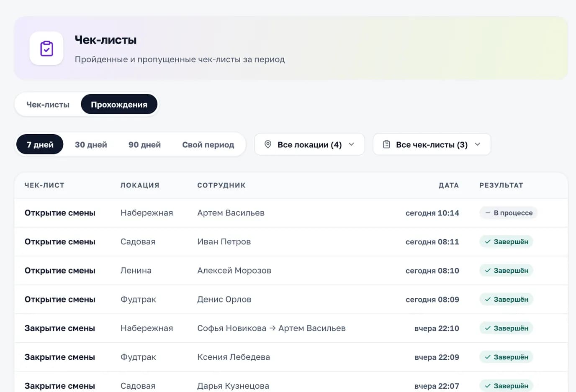Open Открытие смены row for Артем Васильев
Viewport: 576px width, 392px height.
point(291,213)
